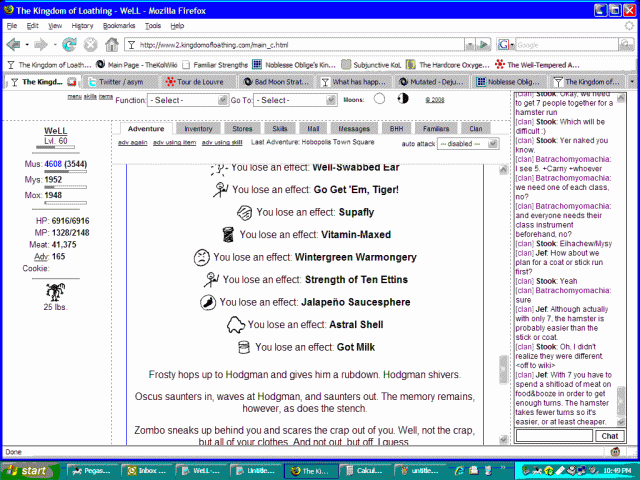
Task: Click the Astral Shell effect icon
Action: coord(236,324)
